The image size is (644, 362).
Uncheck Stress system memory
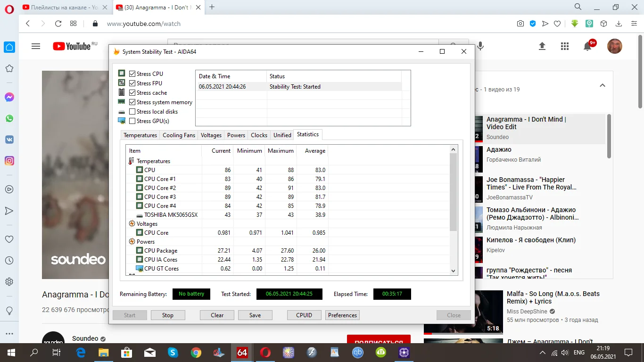132,102
